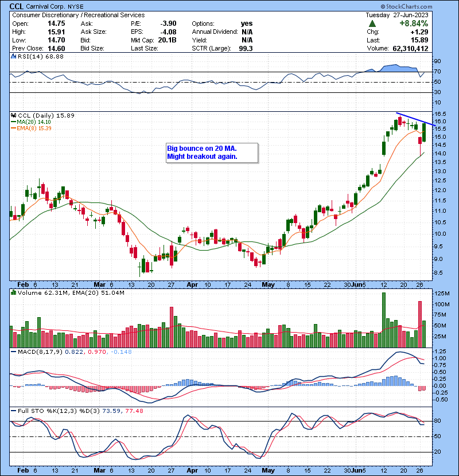
Task: Click the Mkt Cap value 20.1B
Action: tap(167, 40)
